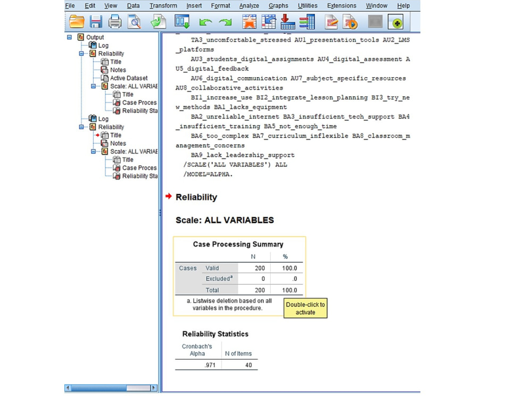Click the Cronbach's Alpha value .971
Image resolution: width=532 pixels, height=399 pixels.
coord(210,365)
